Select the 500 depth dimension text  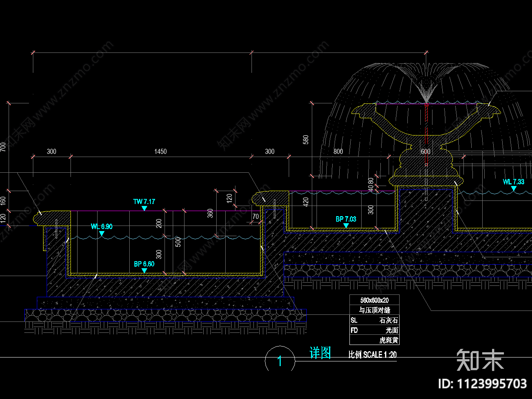[x=178, y=242]
